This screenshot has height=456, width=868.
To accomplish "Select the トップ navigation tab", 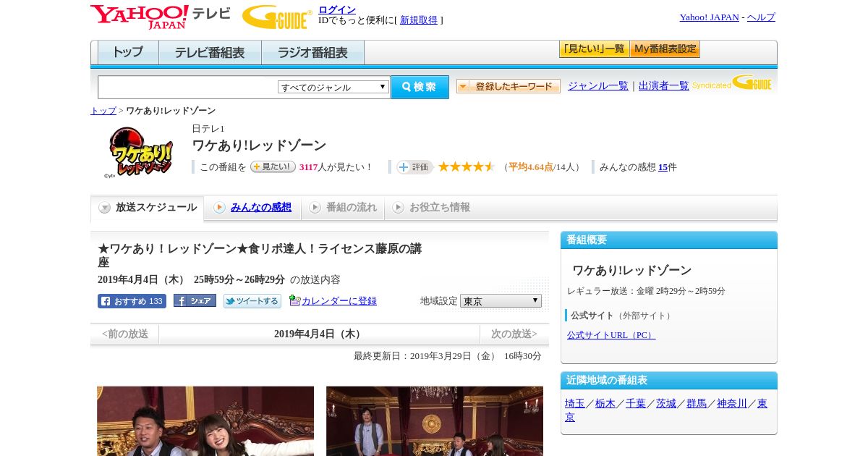I will [128, 53].
